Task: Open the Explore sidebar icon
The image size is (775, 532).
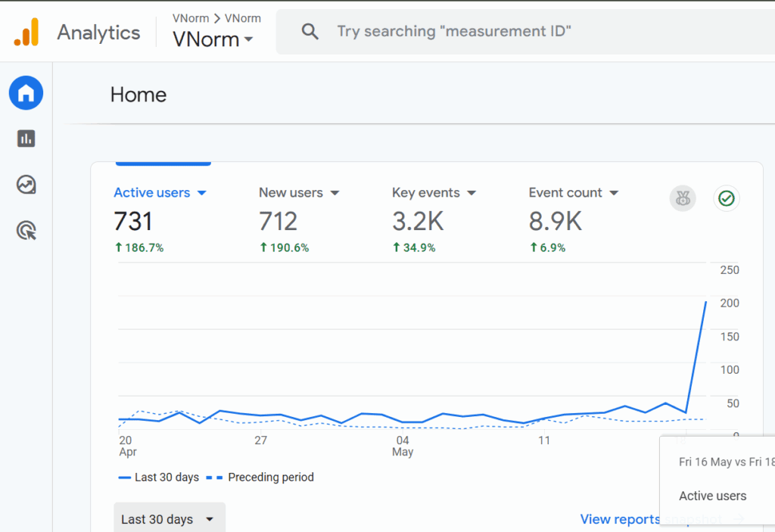Action: [26, 185]
